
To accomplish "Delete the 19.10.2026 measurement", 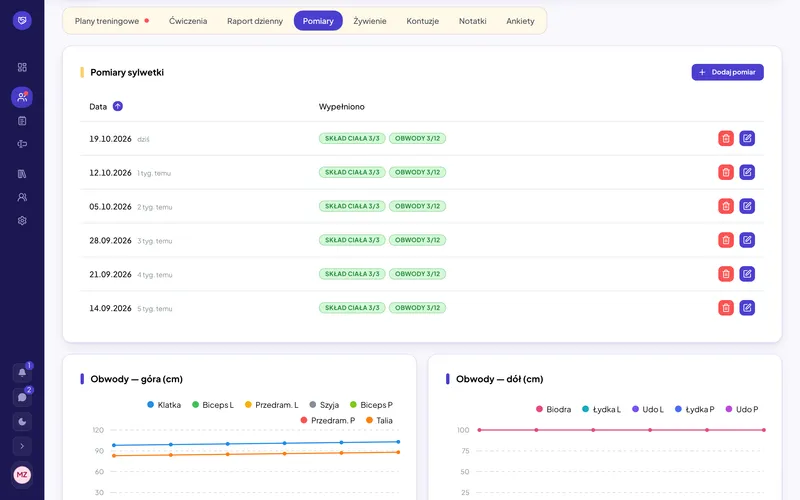I will (x=726, y=138).
